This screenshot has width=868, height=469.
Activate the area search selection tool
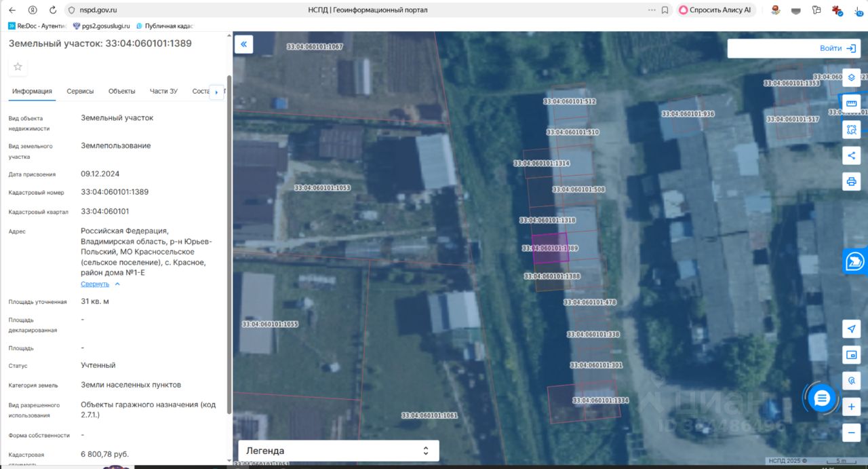852,130
